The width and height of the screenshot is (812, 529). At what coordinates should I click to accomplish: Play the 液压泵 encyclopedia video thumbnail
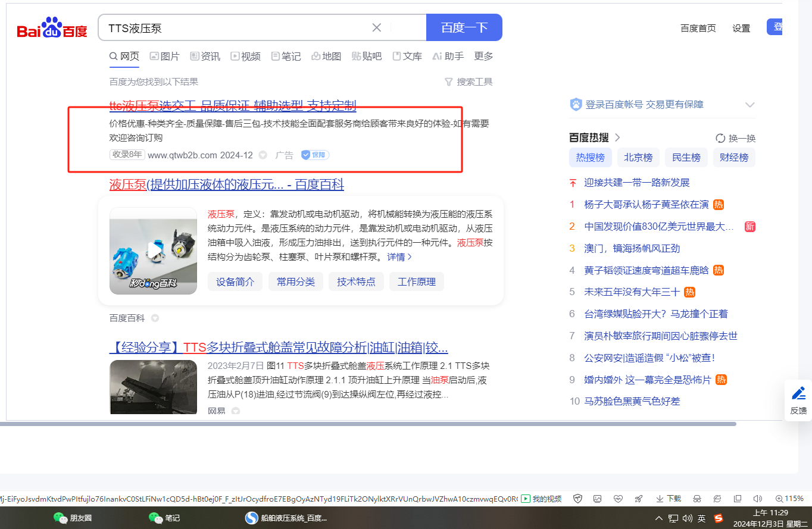click(x=153, y=251)
